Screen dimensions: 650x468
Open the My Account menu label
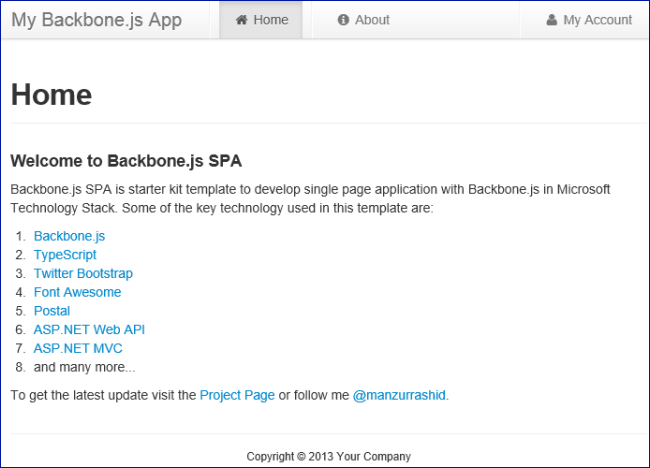597,19
